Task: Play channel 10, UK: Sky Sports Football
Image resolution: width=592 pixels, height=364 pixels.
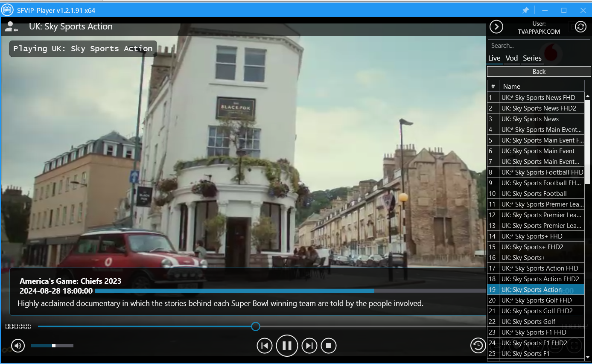Action: [x=536, y=194]
